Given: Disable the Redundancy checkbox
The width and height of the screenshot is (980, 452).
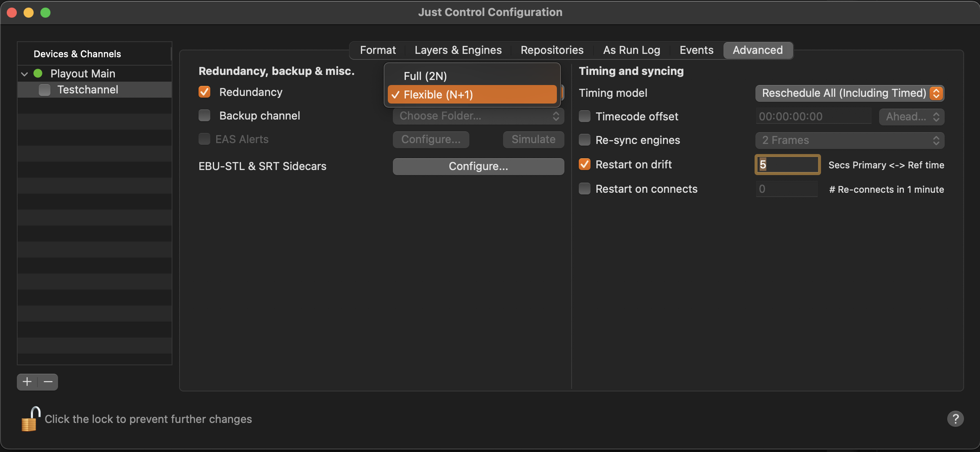Looking at the screenshot, I should coord(204,92).
